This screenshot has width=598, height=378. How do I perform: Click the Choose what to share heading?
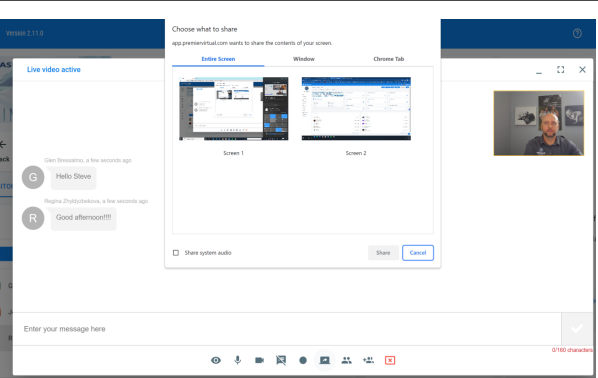coord(204,29)
